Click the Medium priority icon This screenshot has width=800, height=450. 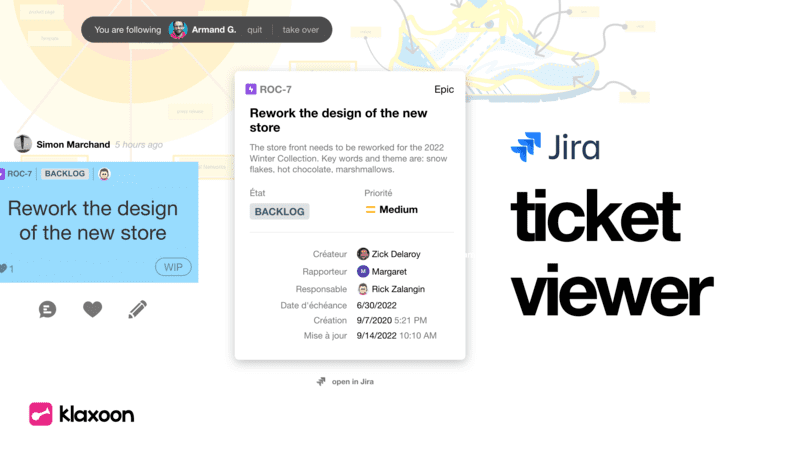(370, 210)
